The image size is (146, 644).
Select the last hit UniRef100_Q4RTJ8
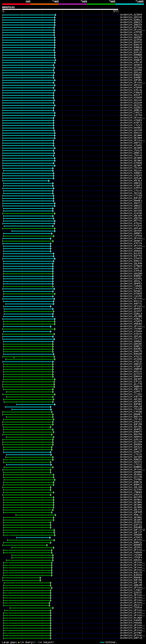pyautogui.click(x=131, y=638)
